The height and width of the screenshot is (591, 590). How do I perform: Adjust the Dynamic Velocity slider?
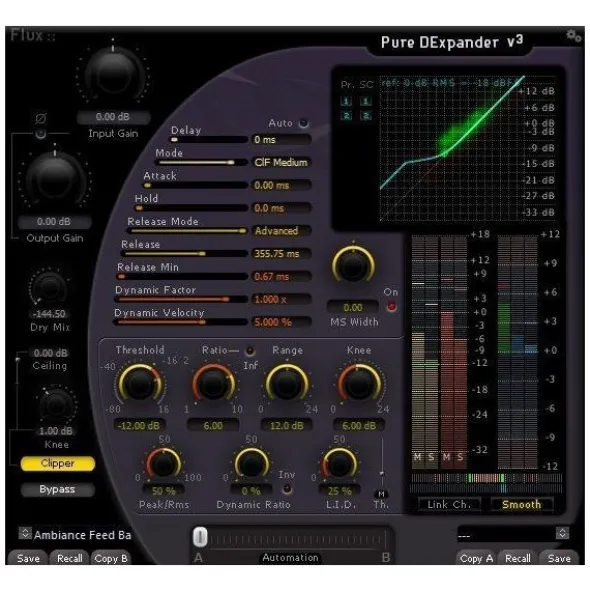tap(180, 322)
